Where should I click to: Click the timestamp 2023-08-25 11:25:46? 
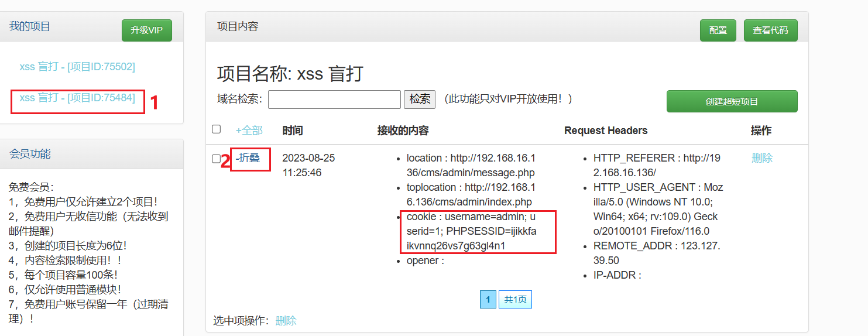[308, 166]
